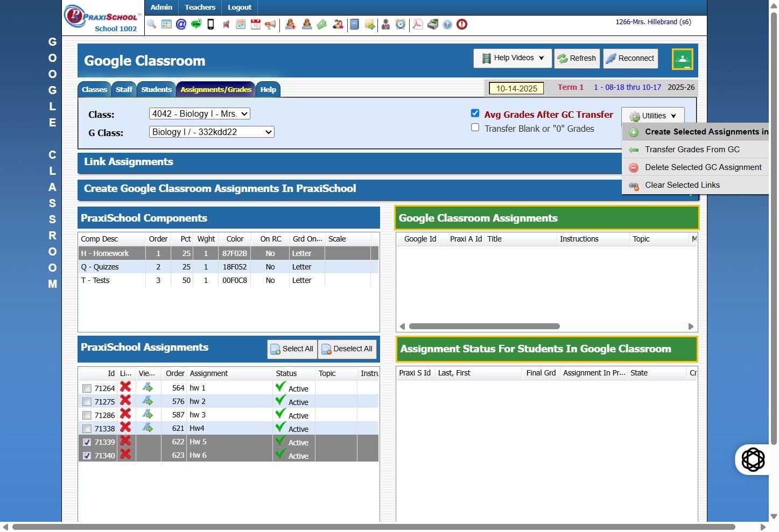This screenshot has width=779, height=532.
Task: Click the page vertical scrollbar
Action: point(774,229)
